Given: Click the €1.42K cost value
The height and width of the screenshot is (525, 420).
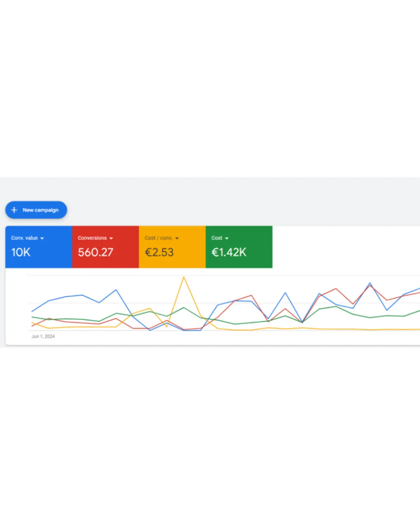Looking at the screenshot, I should [x=229, y=252].
